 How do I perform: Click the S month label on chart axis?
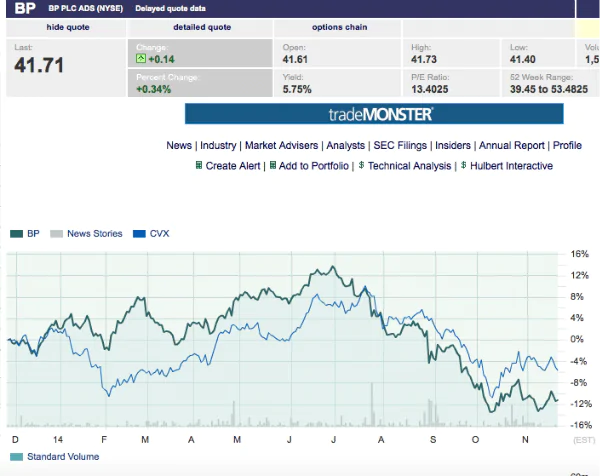[x=433, y=440]
